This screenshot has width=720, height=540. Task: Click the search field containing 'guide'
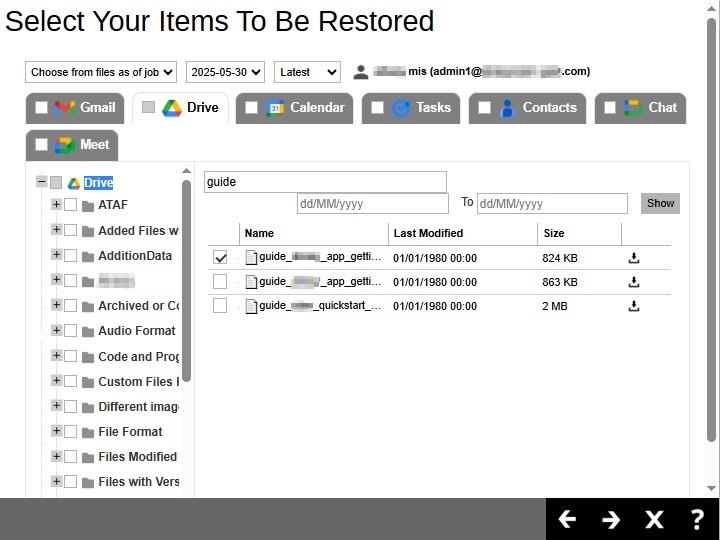(x=325, y=182)
